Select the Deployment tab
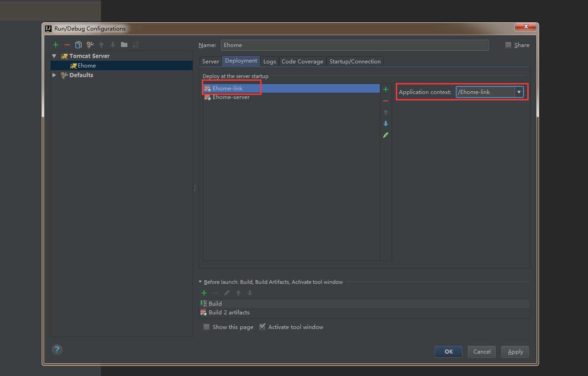The width and height of the screenshot is (588, 376). pyautogui.click(x=241, y=61)
